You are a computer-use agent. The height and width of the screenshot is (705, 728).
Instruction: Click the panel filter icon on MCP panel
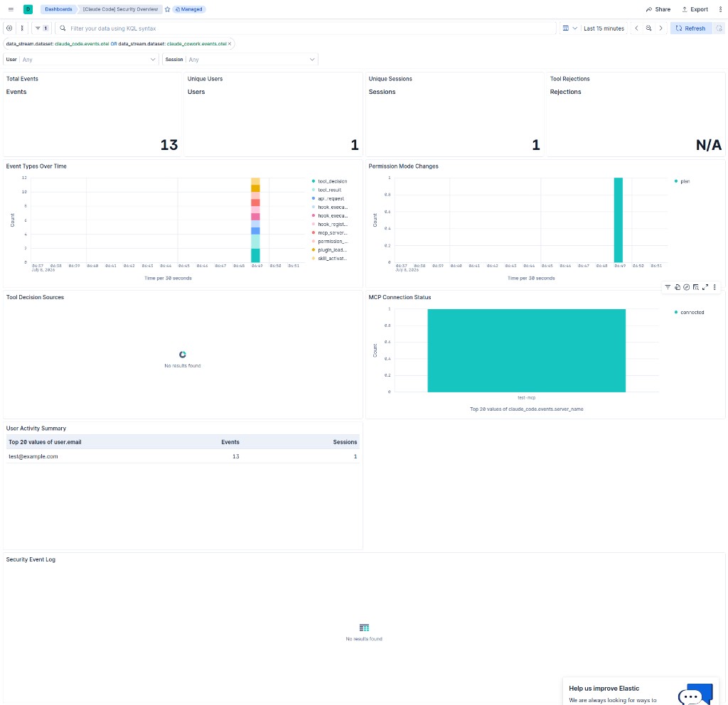pyautogui.click(x=668, y=287)
